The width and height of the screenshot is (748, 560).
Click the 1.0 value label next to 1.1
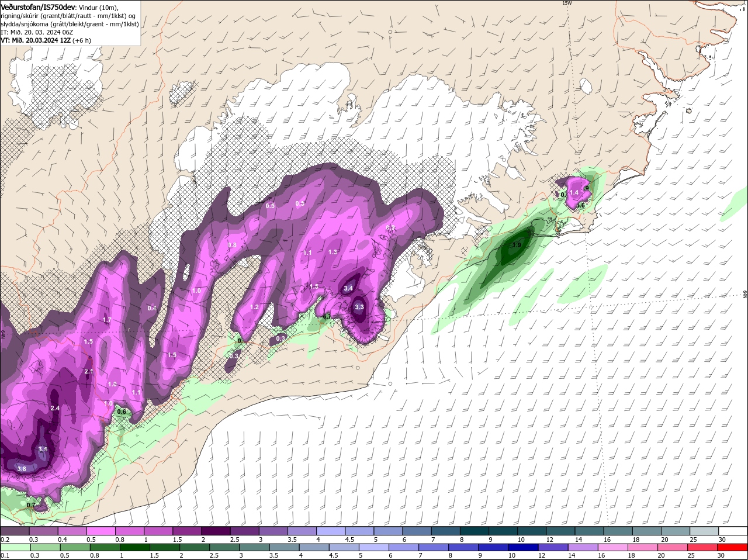pos(112,384)
